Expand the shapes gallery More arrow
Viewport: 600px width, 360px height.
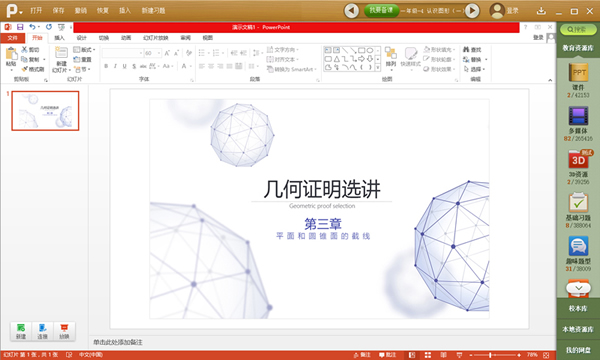377,68
